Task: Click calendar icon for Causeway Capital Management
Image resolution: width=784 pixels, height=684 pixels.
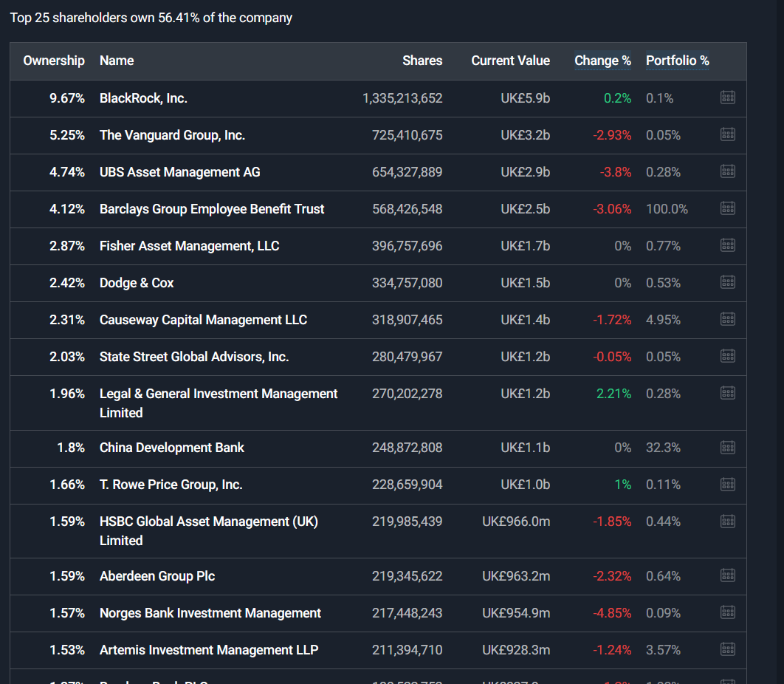Action: (727, 319)
